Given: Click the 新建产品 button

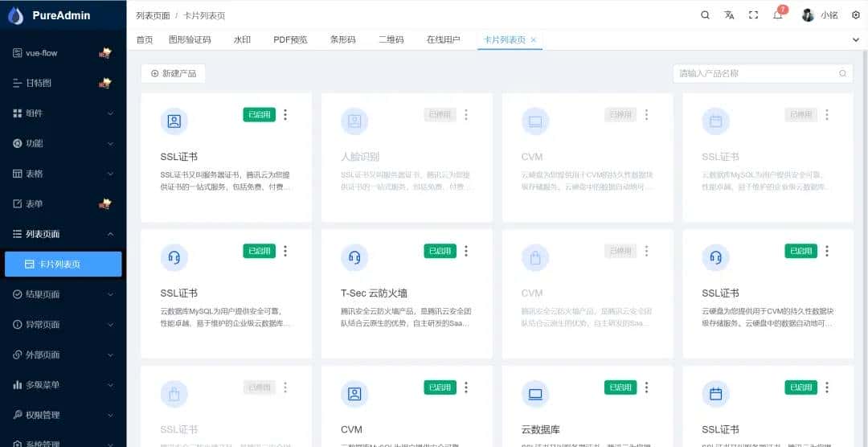Looking at the screenshot, I should click(x=174, y=73).
